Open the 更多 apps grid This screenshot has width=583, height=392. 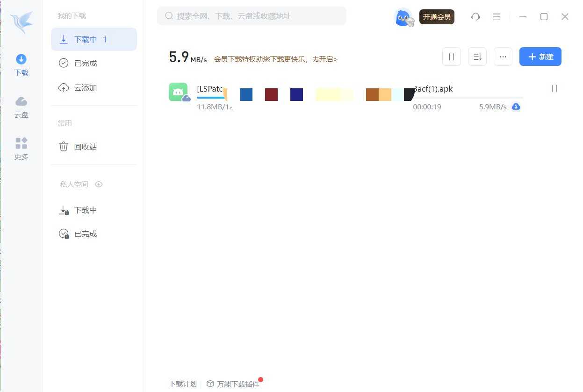21,149
